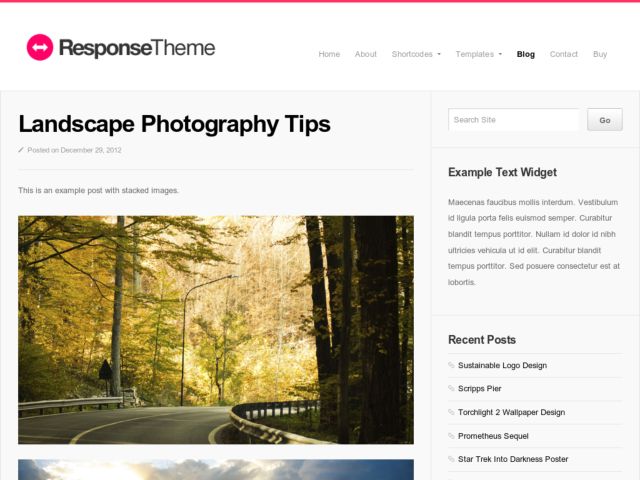
Task: Click the autumn forest road photo
Action: point(216,330)
